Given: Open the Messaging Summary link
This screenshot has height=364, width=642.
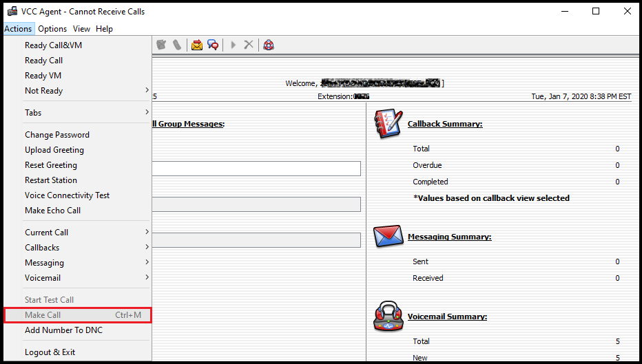Looking at the screenshot, I should 450,237.
